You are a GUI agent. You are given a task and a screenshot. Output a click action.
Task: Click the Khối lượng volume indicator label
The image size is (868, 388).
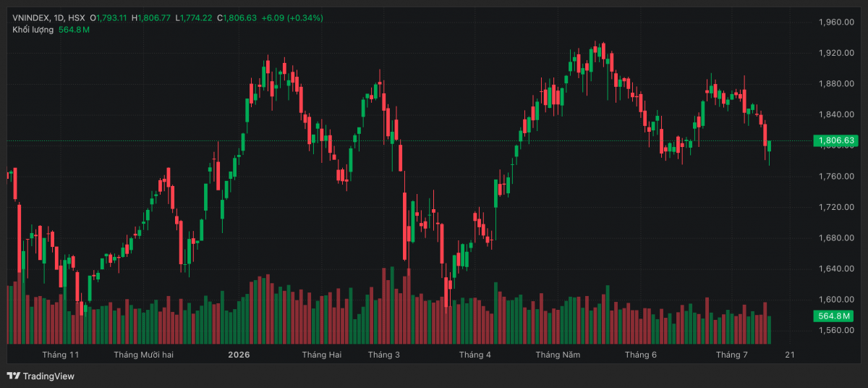(33, 30)
